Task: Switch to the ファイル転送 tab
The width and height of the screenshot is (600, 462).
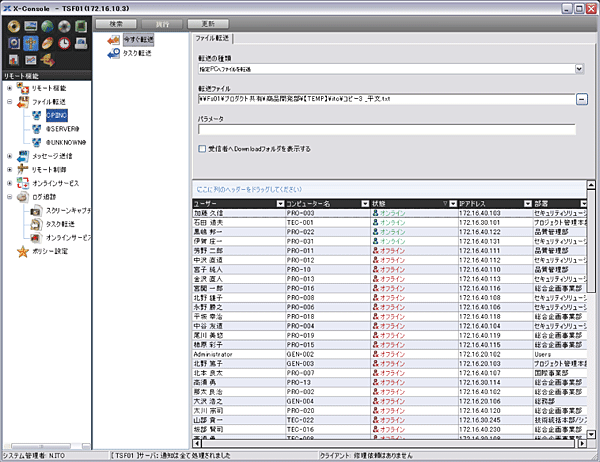Action: (218, 35)
